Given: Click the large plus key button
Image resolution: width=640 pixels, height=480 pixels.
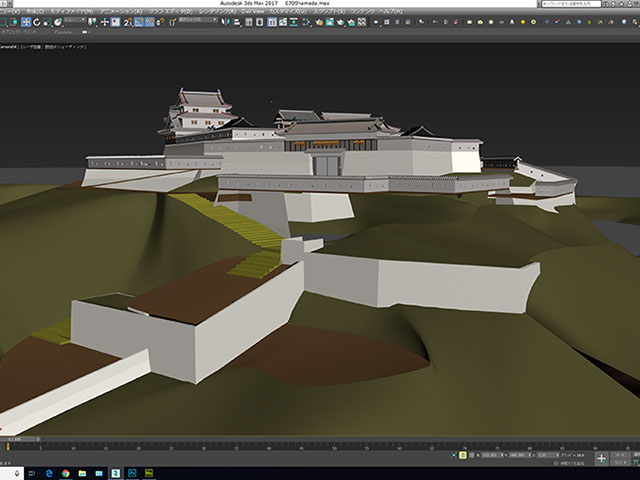Looking at the screenshot, I should pyautogui.click(x=601, y=459).
